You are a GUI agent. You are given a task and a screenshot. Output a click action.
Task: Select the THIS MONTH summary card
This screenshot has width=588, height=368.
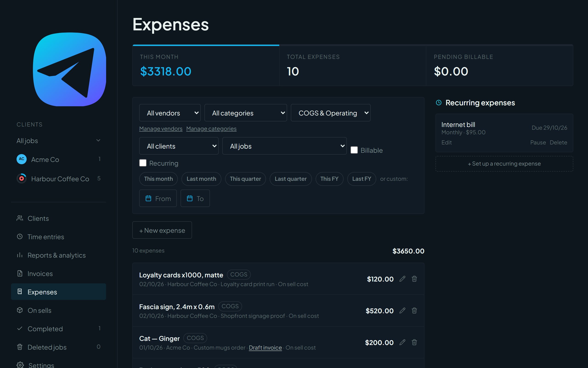[x=206, y=65]
